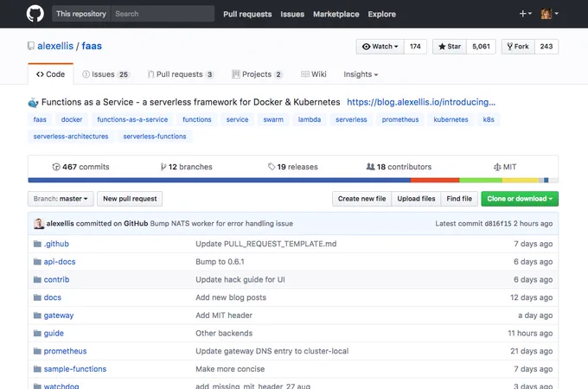Open latest commit d816f15 link

pyautogui.click(x=497, y=223)
